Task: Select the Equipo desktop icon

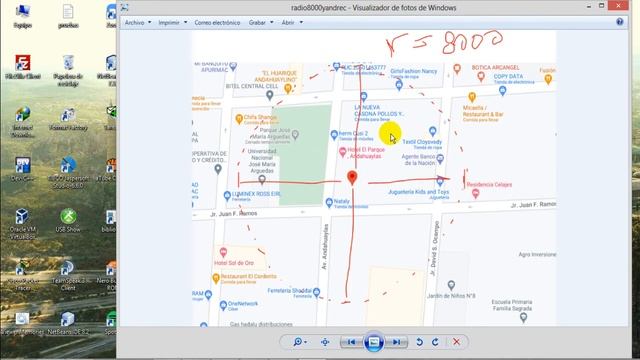Action: click(22, 16)
